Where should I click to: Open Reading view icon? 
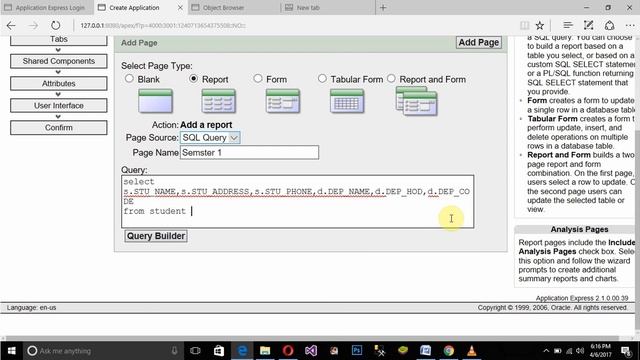524,25
